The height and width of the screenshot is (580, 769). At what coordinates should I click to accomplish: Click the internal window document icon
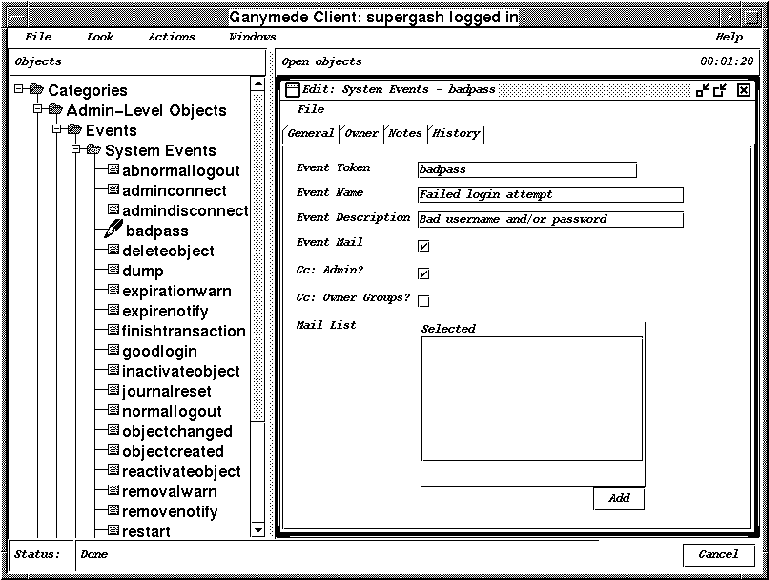292,89
